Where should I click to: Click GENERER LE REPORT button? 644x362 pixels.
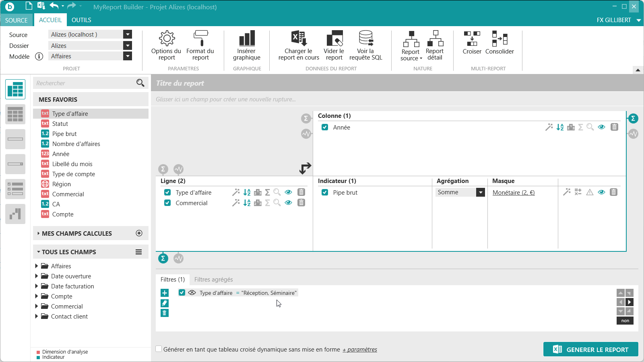click(590, 350)
